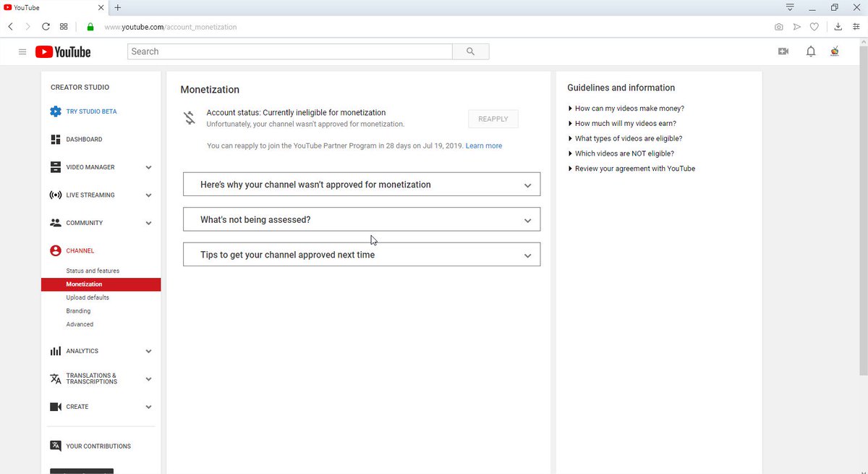Click the browser send-flow arrow icon
Screen dimensions: 868x474
point(796,27)
